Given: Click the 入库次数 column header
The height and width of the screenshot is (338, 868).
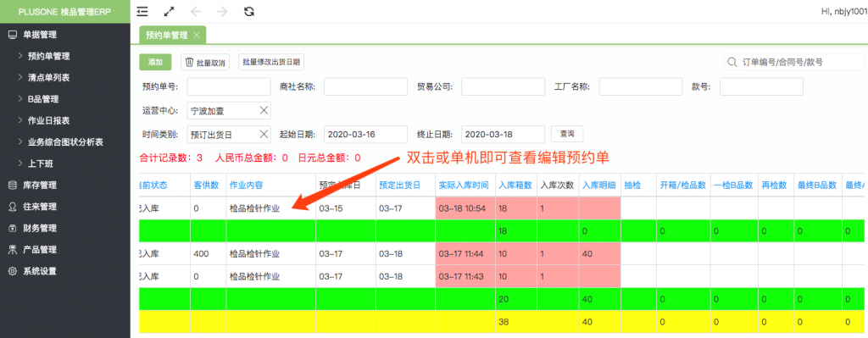Looking at the screenshot, I should click(x=558, y=186).
